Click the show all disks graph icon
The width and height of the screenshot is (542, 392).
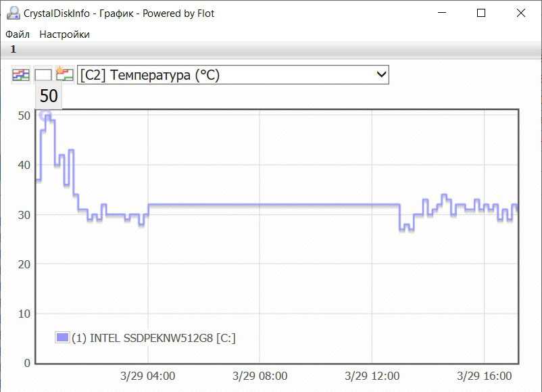coord(21,75)
